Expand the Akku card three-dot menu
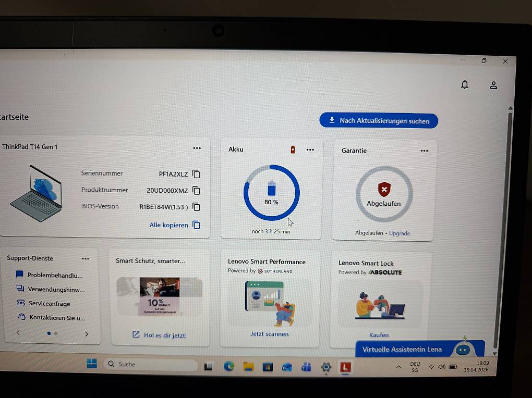This screenshot has width=532, height=398. click(310, 150)
